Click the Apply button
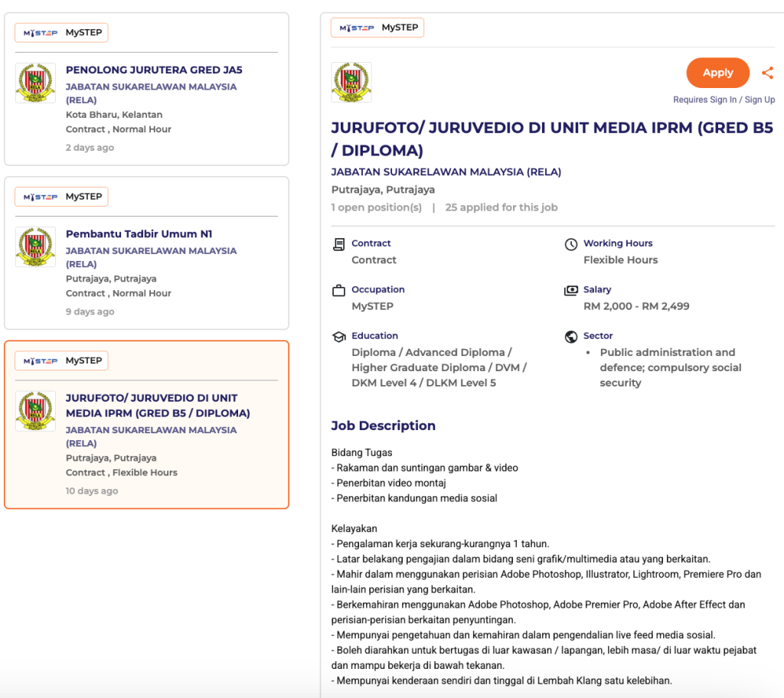This screenshot has width=784, height=698. point(717,73)
